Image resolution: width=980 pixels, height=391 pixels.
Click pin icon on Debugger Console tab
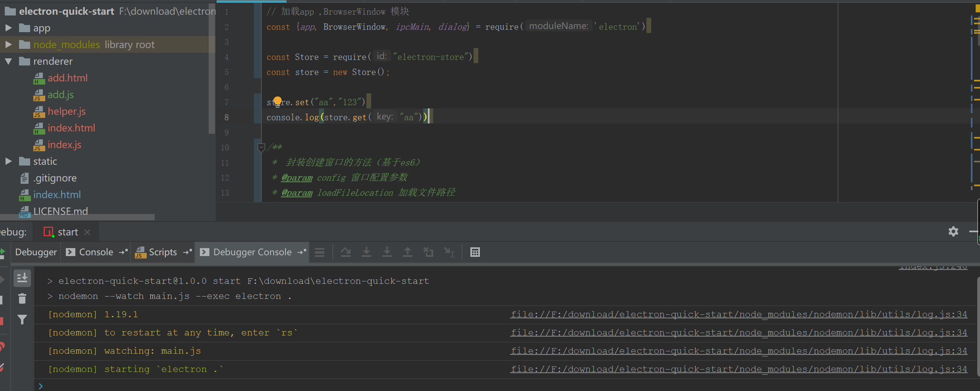(x=302, y=252)
